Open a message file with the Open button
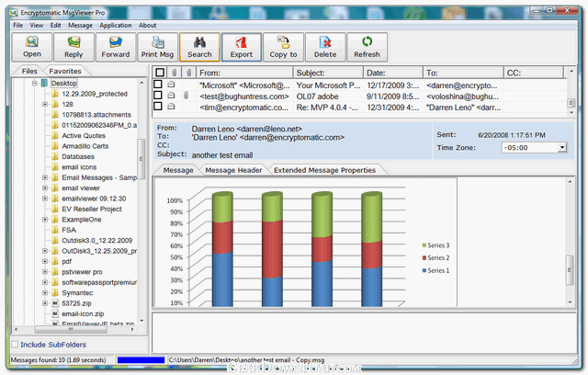The image size is (588, 375). click(x=32, y=47)
